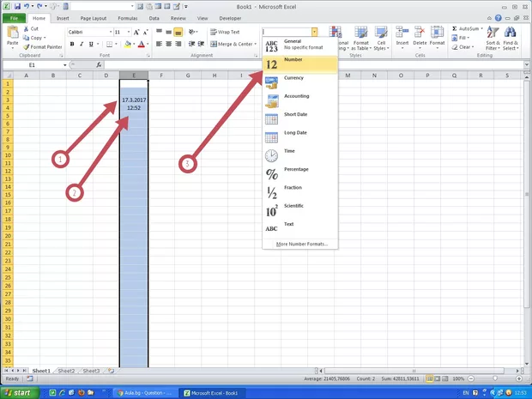
Task: Expand the Merge & Center dropdown arrow
Action: [x=256, y=44]
